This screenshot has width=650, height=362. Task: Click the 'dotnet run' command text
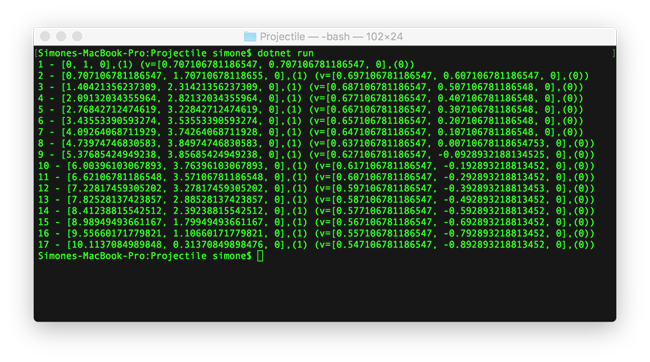point(285,53)
